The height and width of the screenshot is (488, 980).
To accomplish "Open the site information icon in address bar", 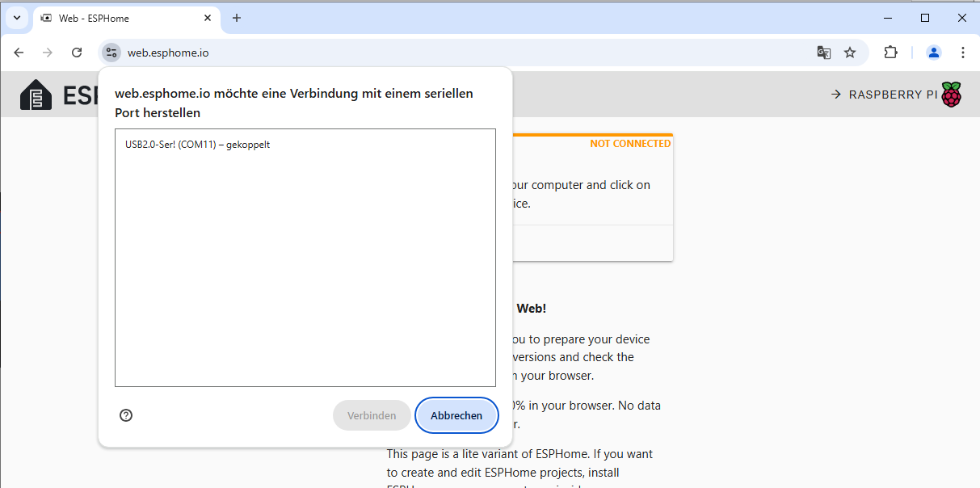I will tap(111, 53).
